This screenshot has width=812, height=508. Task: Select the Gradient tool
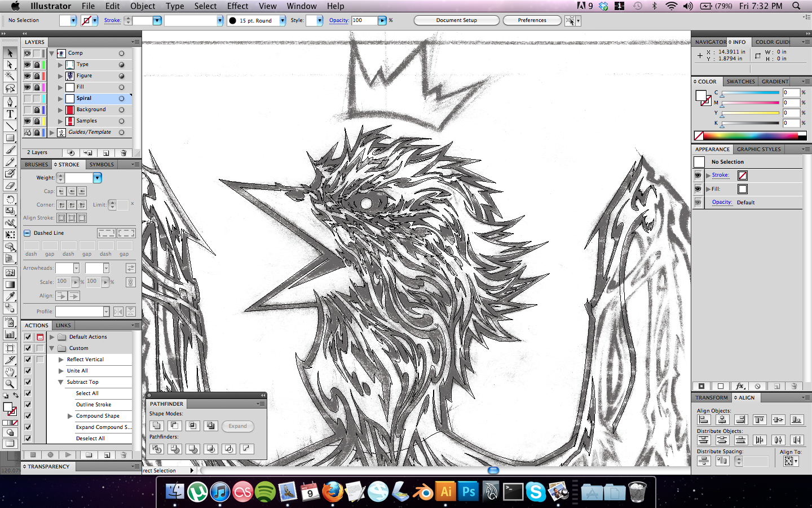coord(10,284)
